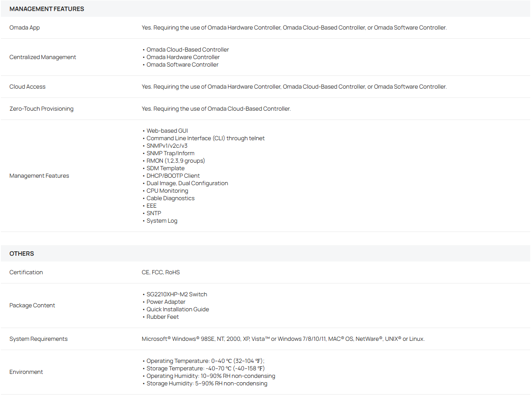This screenshot has width=532, height=403.
Task: Click the Cloud Access row label
Action: [x=27, y=86]
